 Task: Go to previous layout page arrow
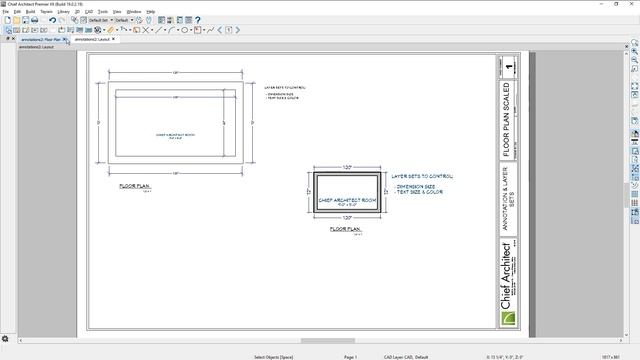click(220, 30)
